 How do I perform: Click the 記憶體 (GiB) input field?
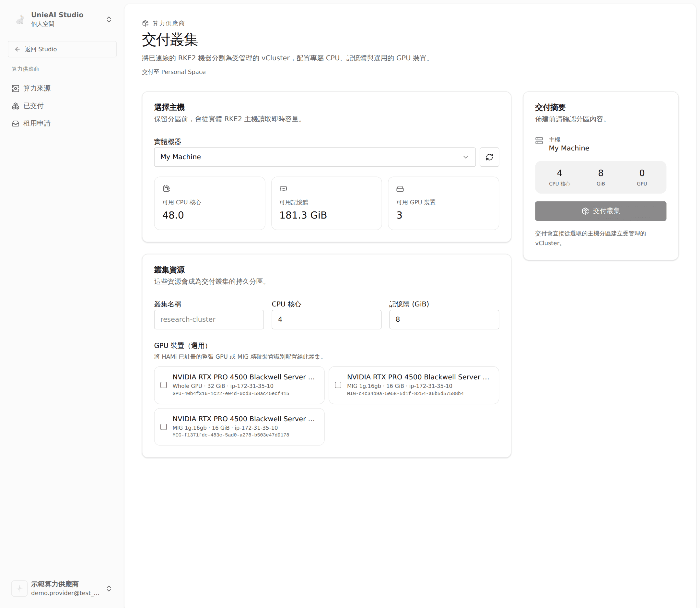tap(444, 319)
